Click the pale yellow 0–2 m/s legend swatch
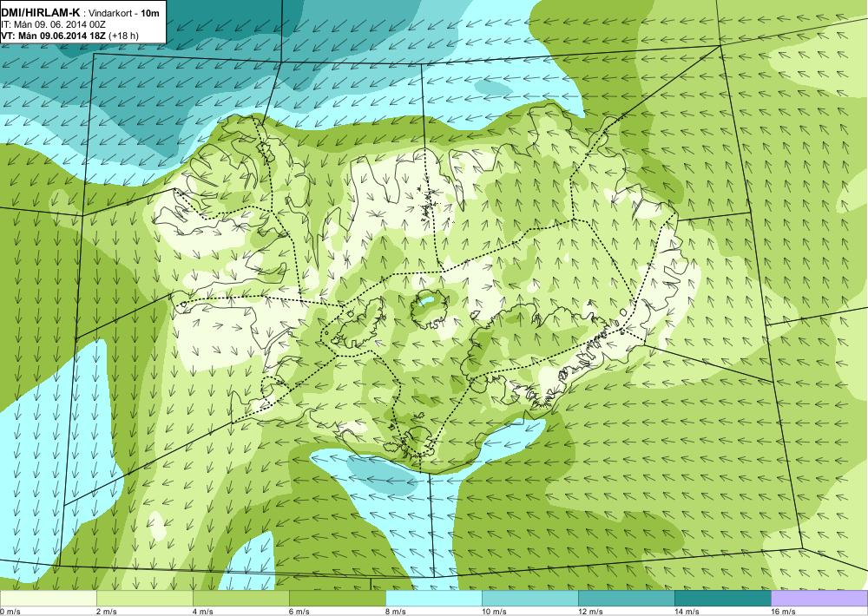The height and width of the screenshot is (616, 868). tap(49, 599)
